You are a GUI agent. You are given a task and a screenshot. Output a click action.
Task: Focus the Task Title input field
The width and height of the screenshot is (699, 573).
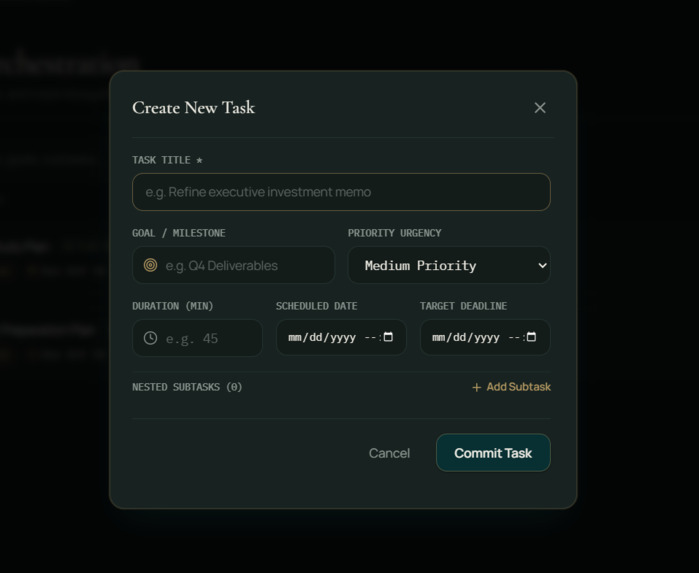point(341,192)
